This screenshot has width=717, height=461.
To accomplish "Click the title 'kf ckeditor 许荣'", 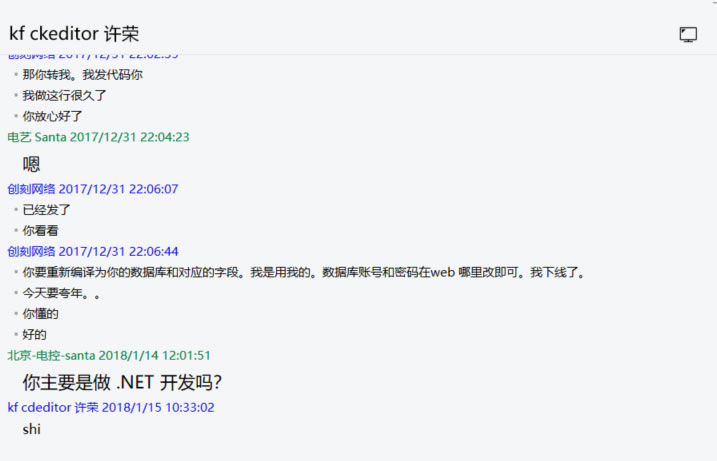I will [74, 33].
